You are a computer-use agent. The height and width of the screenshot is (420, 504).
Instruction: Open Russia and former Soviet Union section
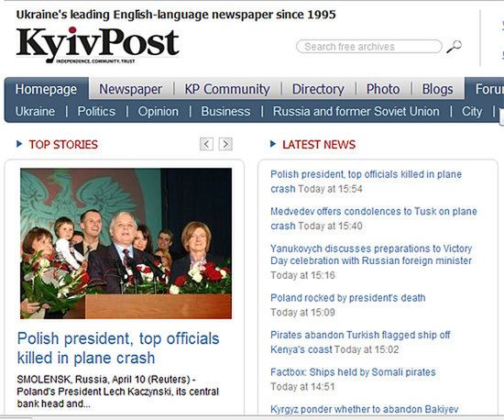pyautogui.click(x=356, y=111)
